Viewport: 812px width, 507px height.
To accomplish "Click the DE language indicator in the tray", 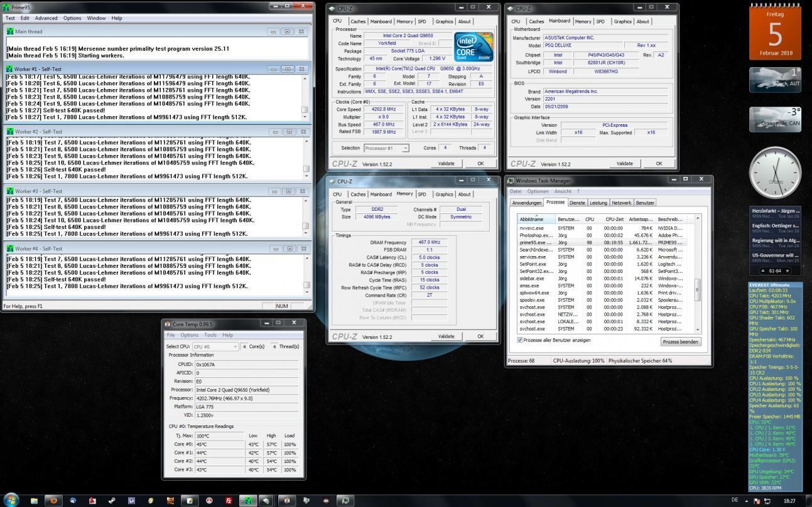I will tap(735, 500).
